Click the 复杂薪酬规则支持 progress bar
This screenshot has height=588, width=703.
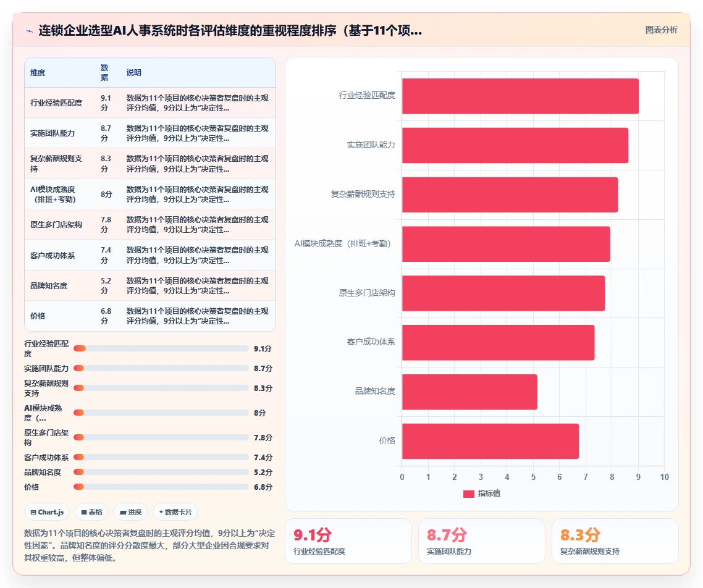coord(161,388)
